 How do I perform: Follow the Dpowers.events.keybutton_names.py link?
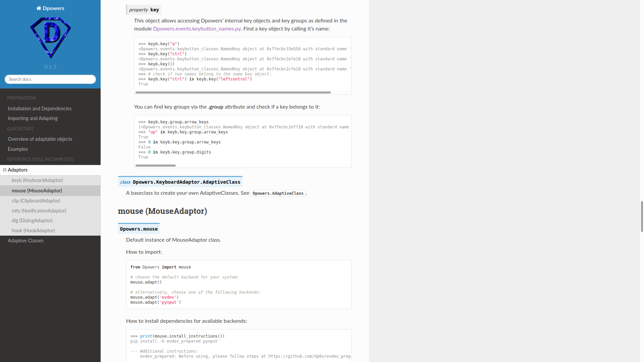click(197, 29)
